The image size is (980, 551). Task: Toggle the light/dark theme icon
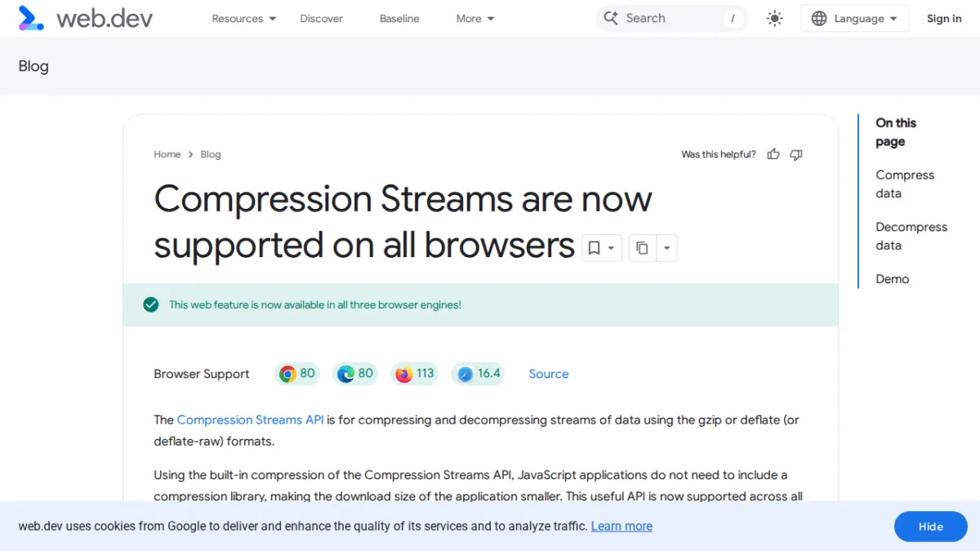click(x=774, y=18)
